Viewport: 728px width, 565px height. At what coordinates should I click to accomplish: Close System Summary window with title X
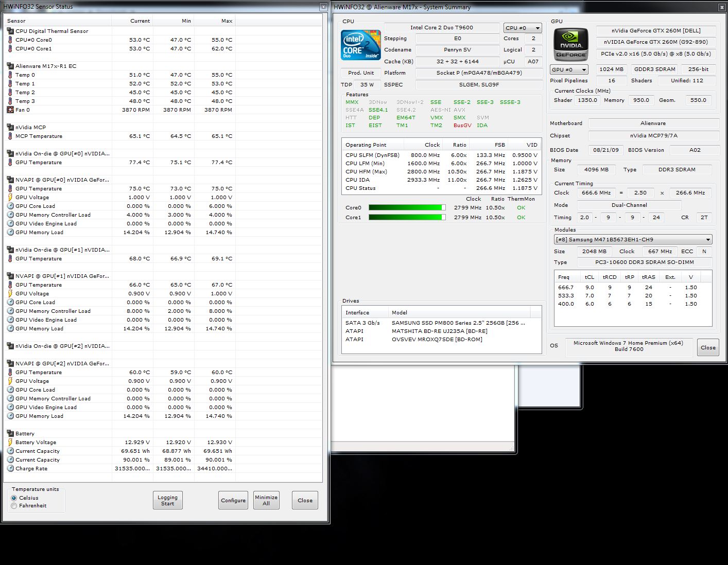722,7
